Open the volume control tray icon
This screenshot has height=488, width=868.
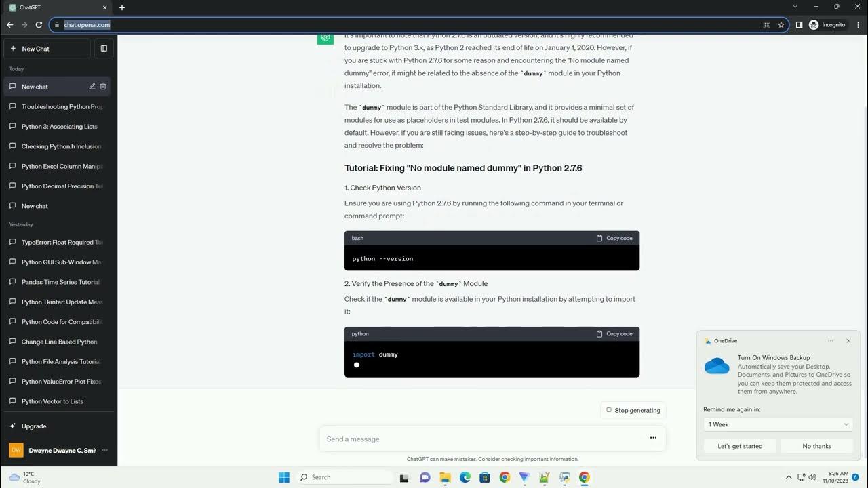click(x=811, y=477)
